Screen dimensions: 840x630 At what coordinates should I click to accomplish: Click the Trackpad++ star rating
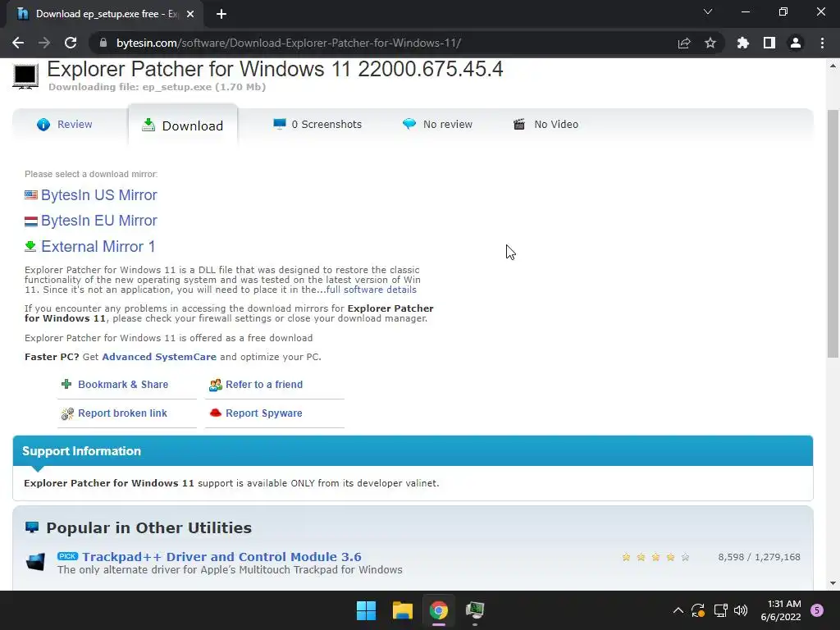coord(655,557)
